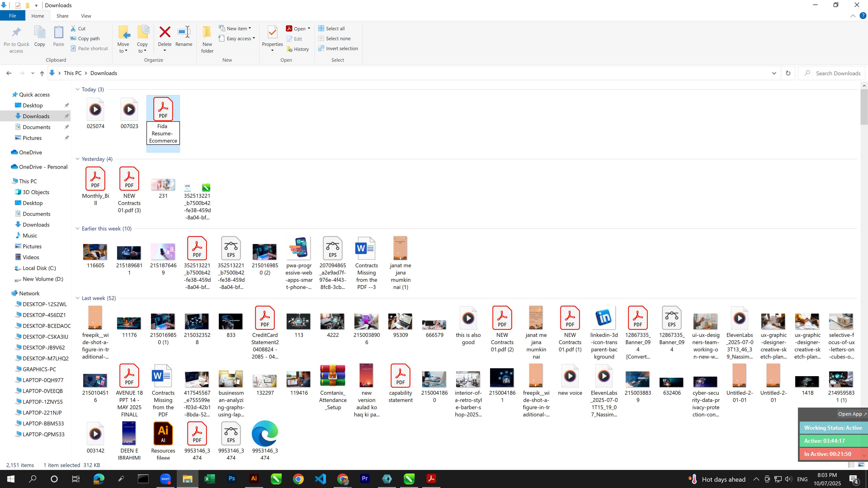Select the 025074 media file
The height and width of the screenshot is (488, 868).
[x=95, y=113]
